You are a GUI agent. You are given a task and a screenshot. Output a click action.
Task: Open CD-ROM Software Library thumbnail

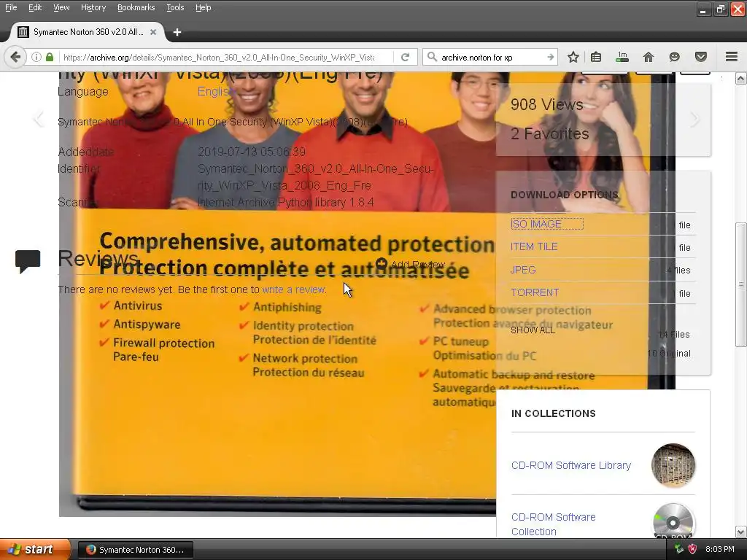[673, 465]
